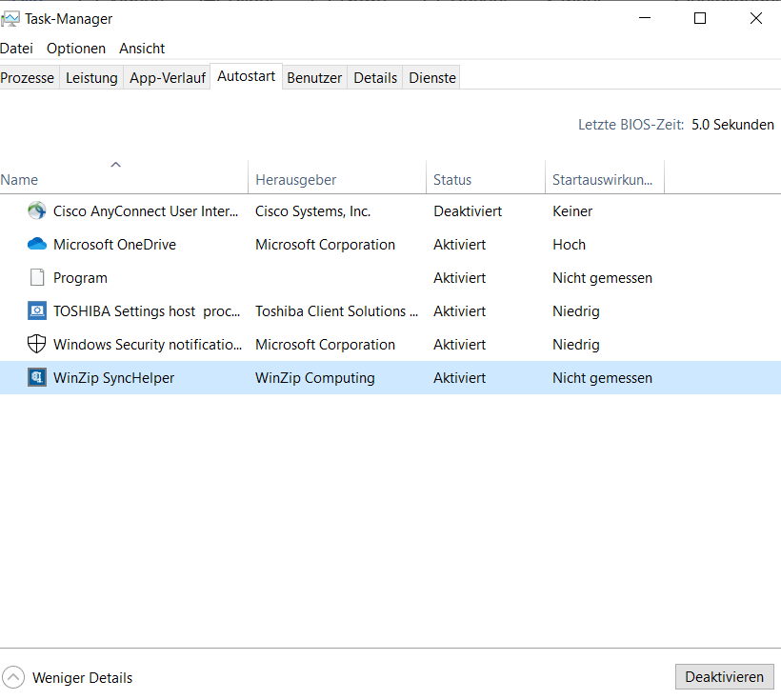Sort by the Name column header
The image size is (781, 700).
point(124,179)
